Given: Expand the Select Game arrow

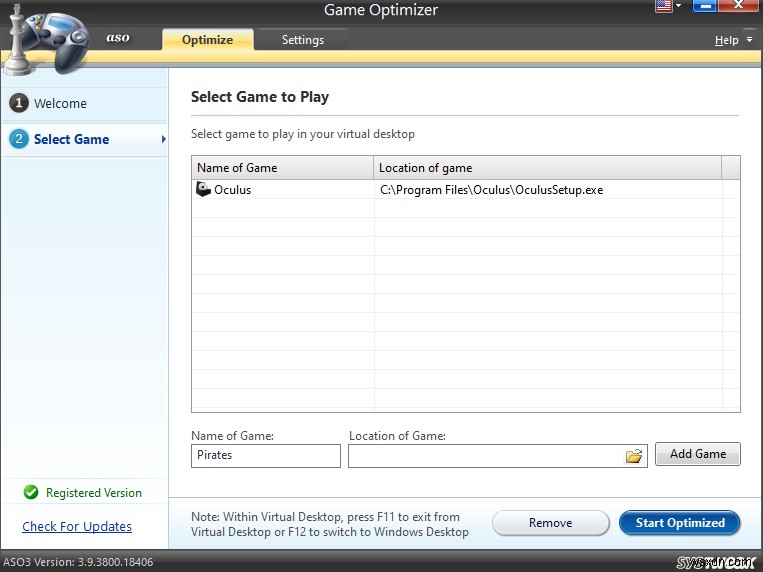Looking at the screenshot, I should point(163,139).
